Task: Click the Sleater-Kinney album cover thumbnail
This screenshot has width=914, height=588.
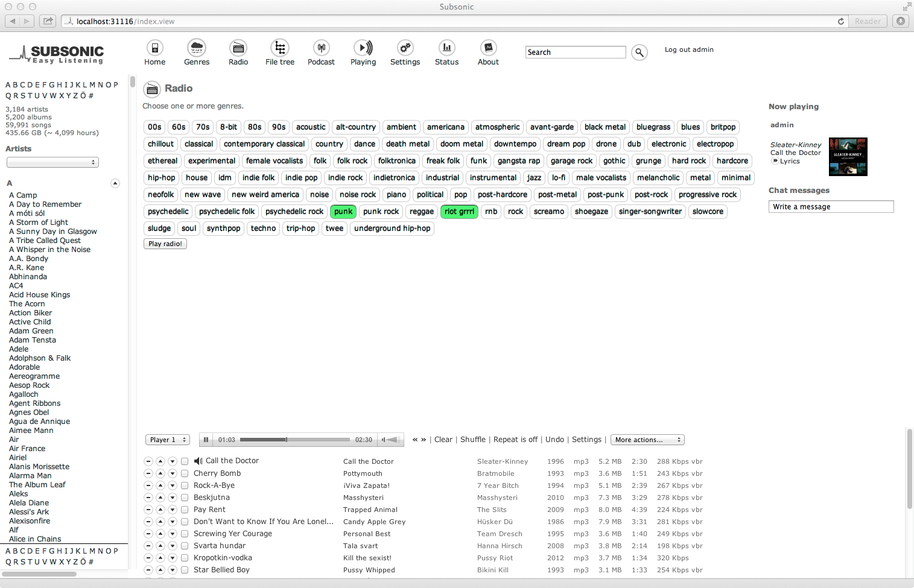Action: click(848, 157)
